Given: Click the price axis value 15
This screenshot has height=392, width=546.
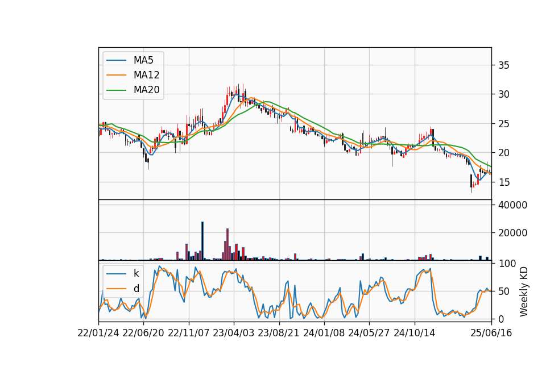Looking at the screenshot, I should 503,182.
